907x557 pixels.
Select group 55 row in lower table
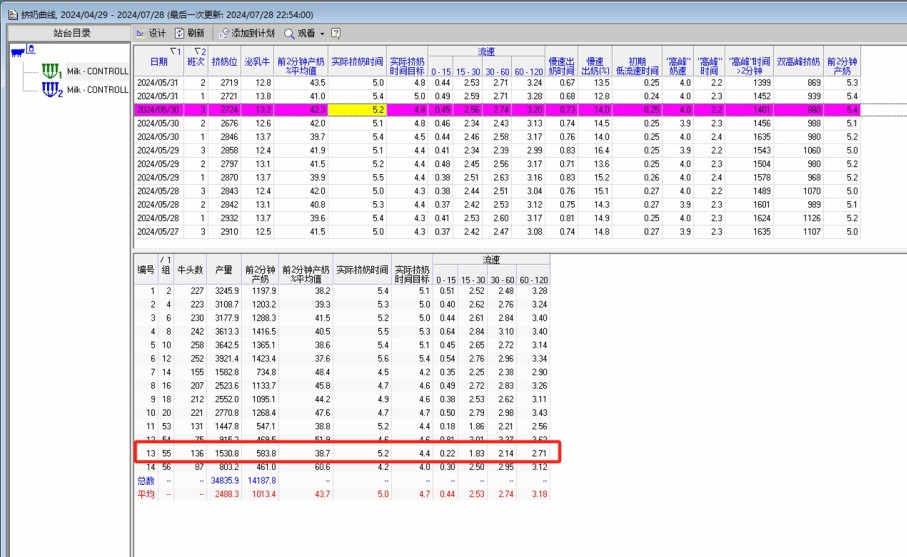pyautogui.click(x=165, y=453)
